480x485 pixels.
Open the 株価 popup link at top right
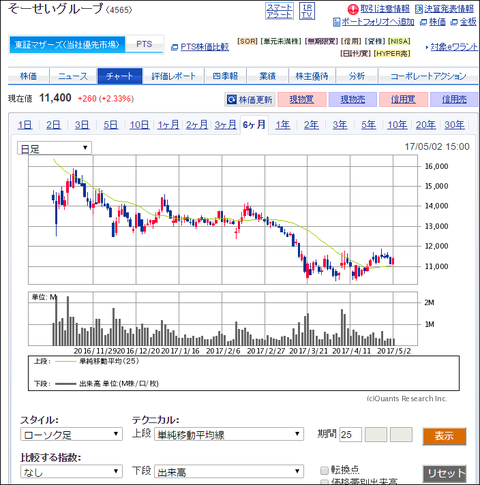tap(437, 22)
